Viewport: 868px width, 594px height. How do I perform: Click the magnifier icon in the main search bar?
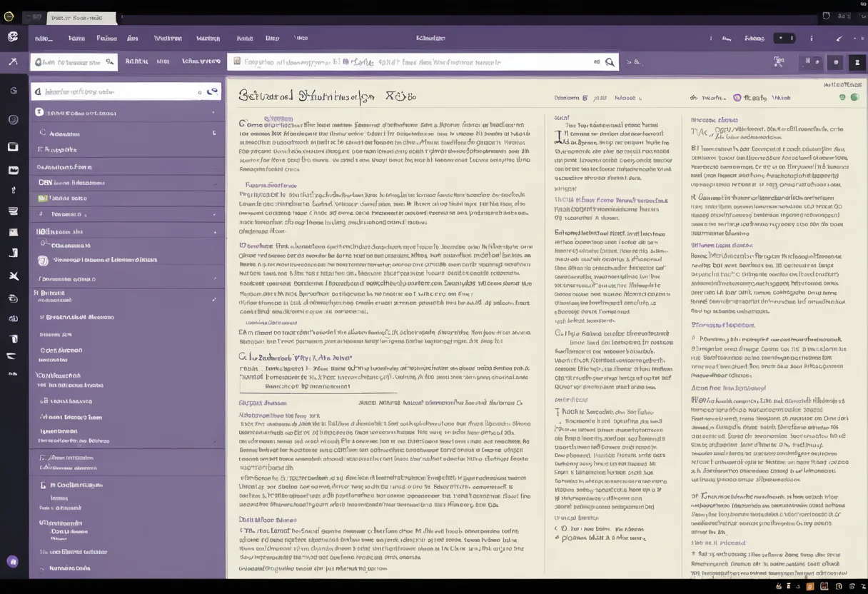(x=610, y=62)
